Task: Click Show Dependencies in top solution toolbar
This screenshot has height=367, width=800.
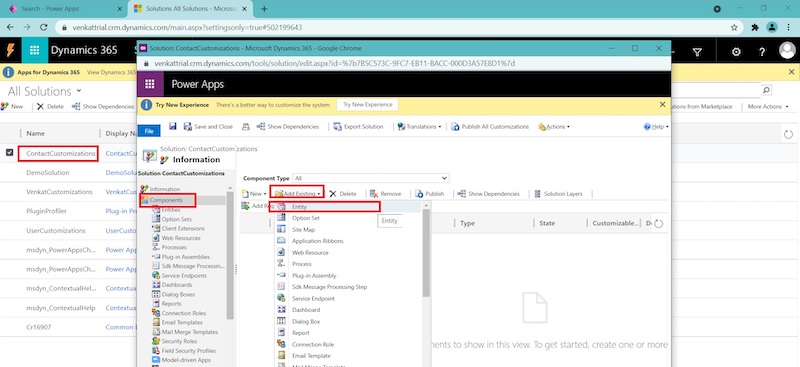Action: pyautogui.click(x=288, y=127)
